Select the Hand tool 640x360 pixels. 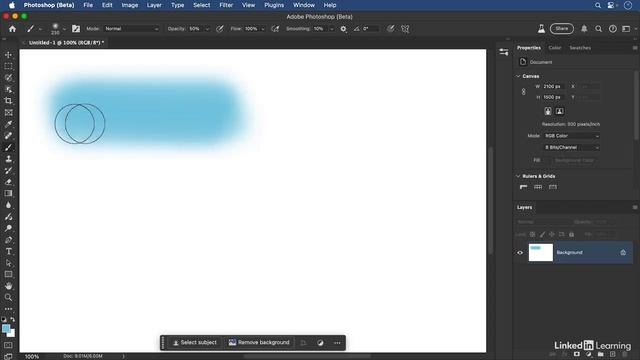tap(8, 286)
